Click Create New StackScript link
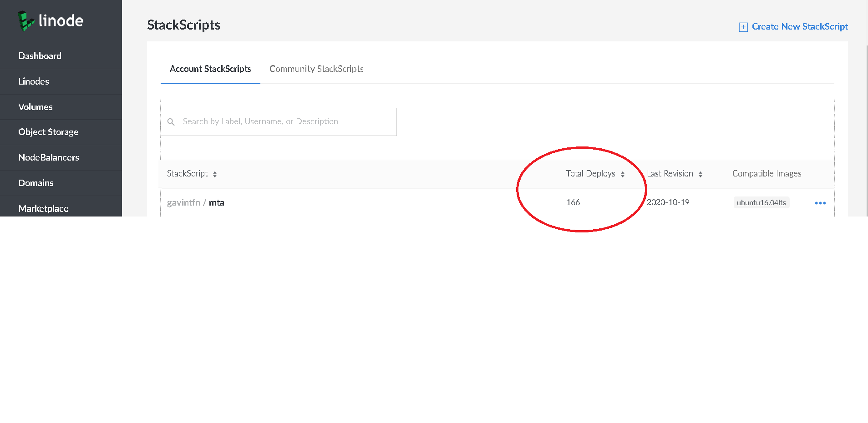Image resolution: width=868 pixels, height=423 pixels. coord(800,26)
